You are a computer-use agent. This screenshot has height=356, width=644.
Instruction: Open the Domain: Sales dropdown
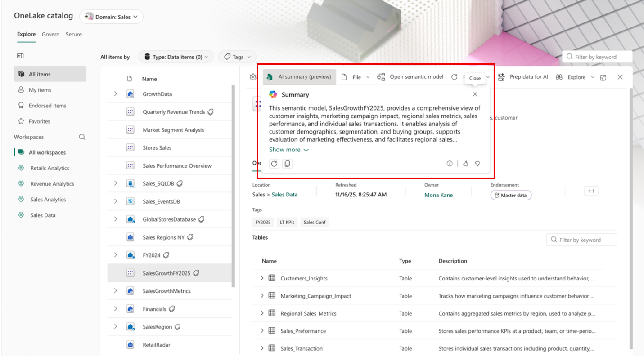coord(111,16)
